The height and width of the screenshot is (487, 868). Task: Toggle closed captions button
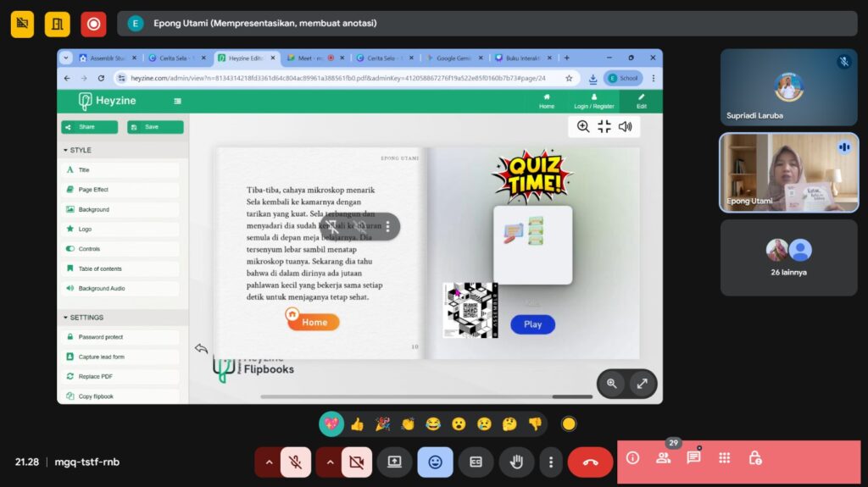click(x=476, y=462)
